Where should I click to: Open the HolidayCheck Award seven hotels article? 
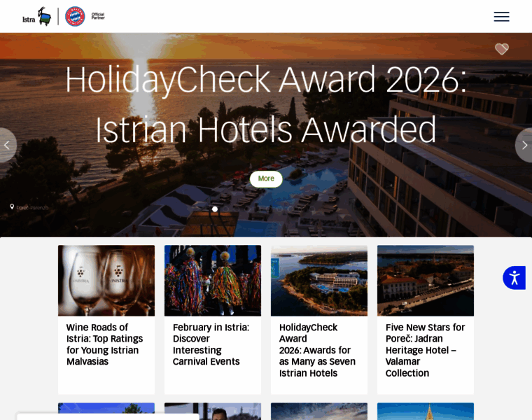click(x=317, y=350)
